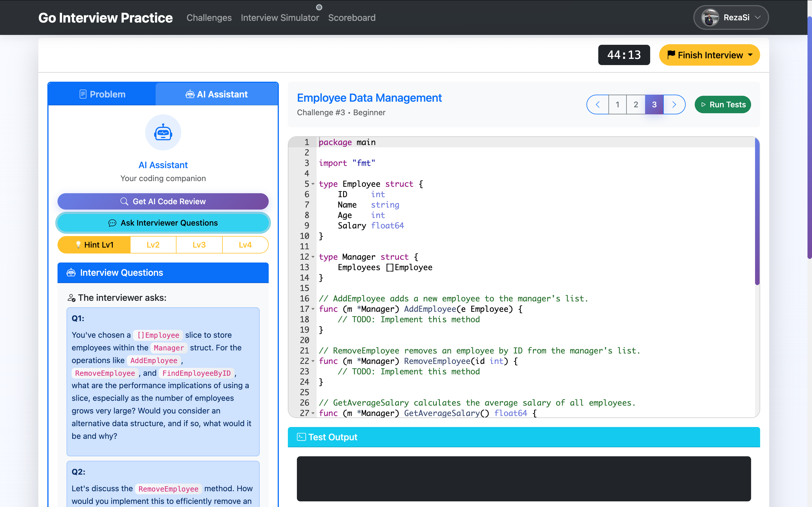Click the lightbulb icon on Hint Lv1

[78, 245]
